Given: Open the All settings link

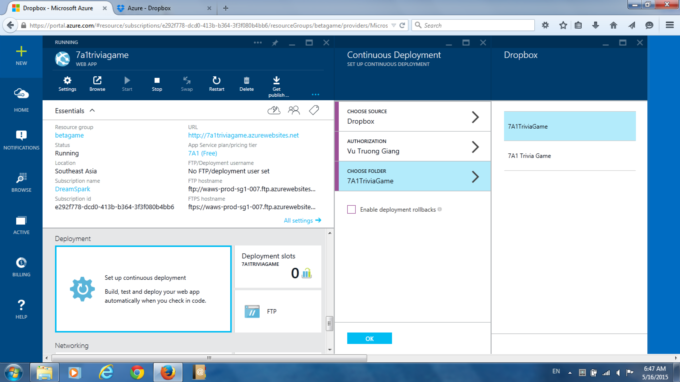Looking at the screenshot, I should pyautogui.click(x=302, y=220).
